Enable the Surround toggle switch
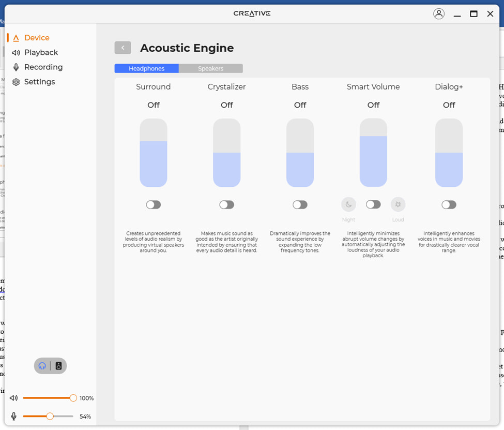Viewport: 504px width, 430px height. (153, 205)
